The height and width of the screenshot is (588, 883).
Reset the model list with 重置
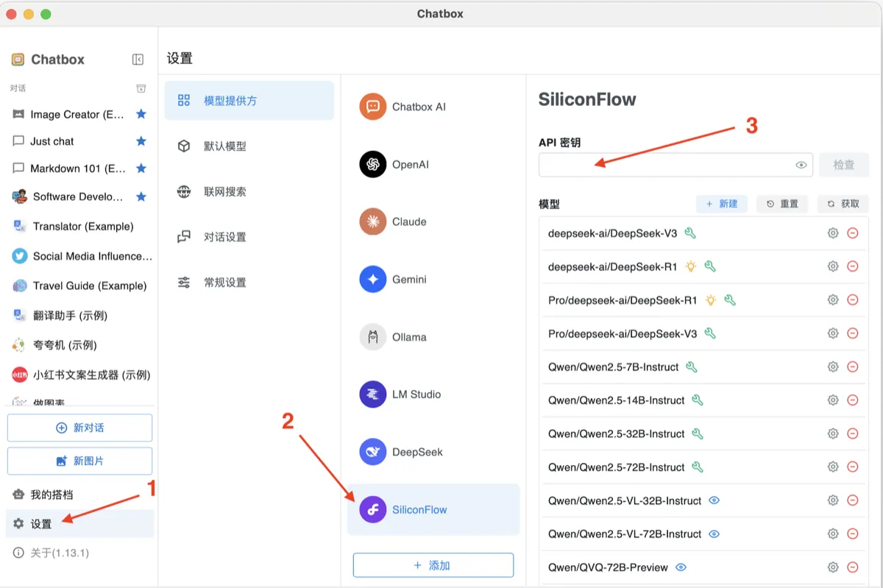coord(782,204)
